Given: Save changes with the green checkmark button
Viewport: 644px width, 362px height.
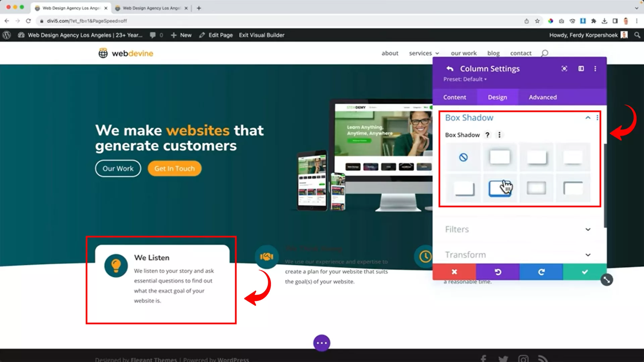Looking at the screenshot, I should [585, 272].
